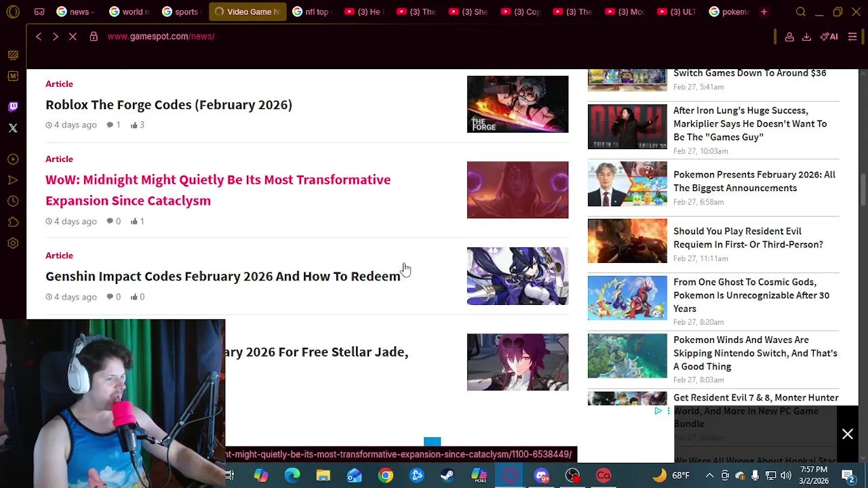This screenshot has width=868, height=488.
Task: Open the GX Cleaner chip icon
Action: pos(13,76)
